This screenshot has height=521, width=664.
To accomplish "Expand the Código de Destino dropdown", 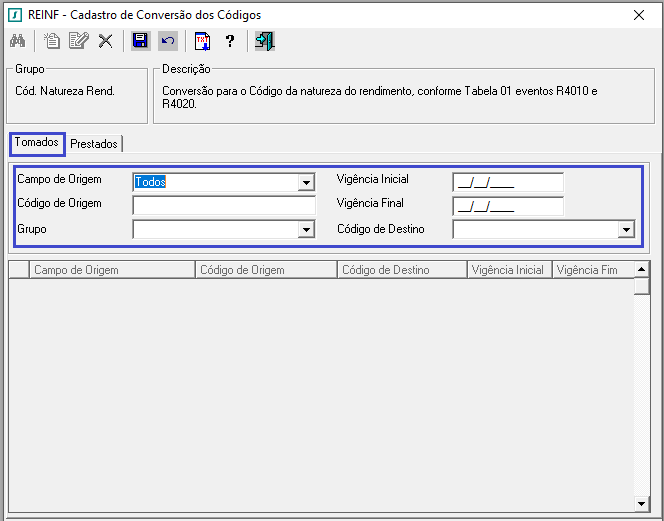I will [626, 230].
